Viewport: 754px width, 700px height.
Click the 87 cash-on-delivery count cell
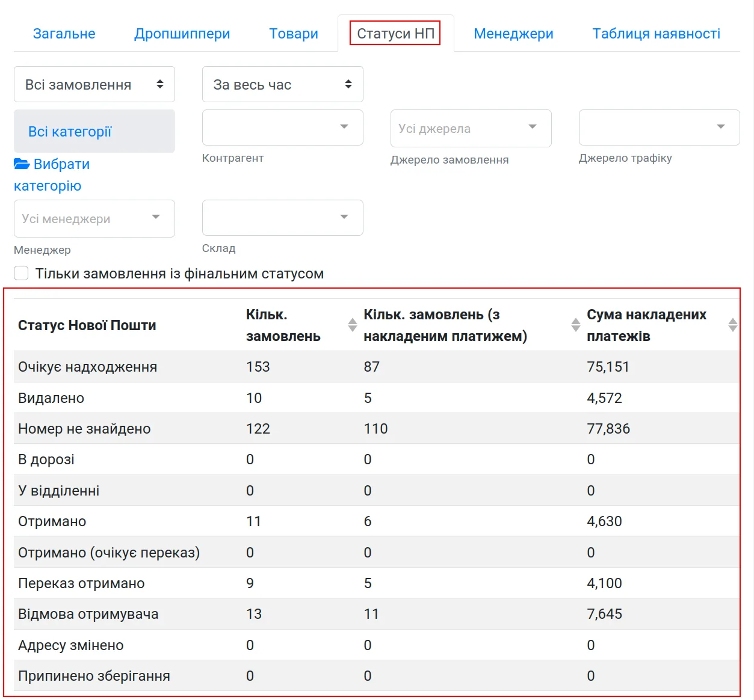point(371,367)
